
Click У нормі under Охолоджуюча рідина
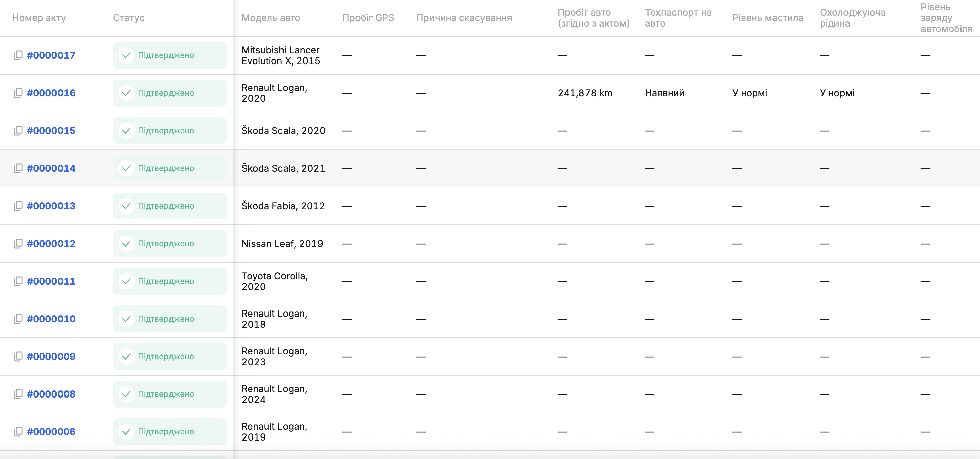point(837,93)
